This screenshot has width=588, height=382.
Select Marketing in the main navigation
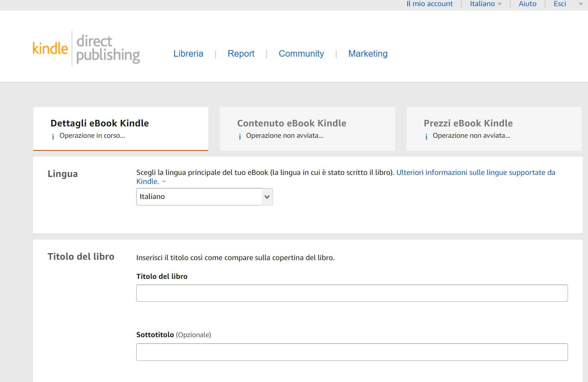click(x=368, y=54)
